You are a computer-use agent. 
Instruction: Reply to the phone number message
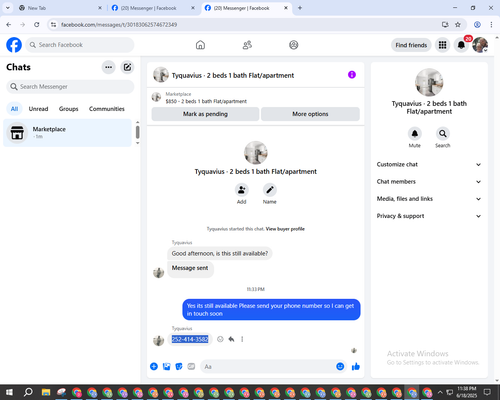[x=231, y=339]
